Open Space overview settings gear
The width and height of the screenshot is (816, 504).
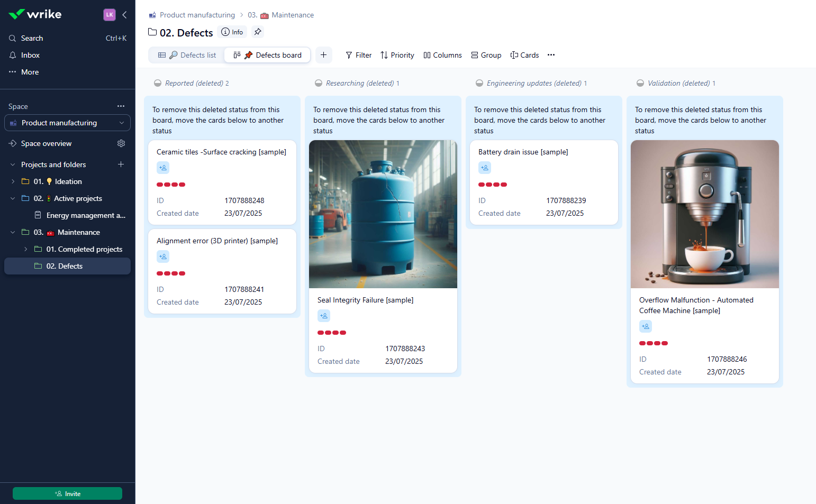(x=121, y=143)
